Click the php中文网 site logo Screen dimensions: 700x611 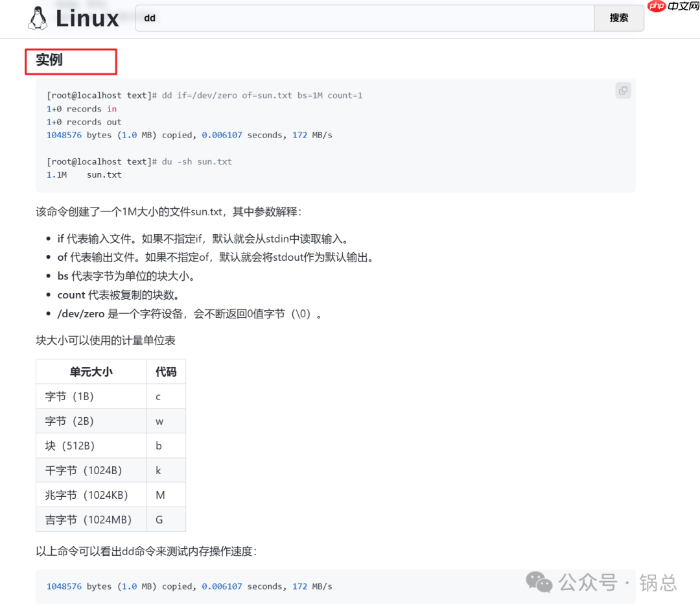(x=673, y=6)
